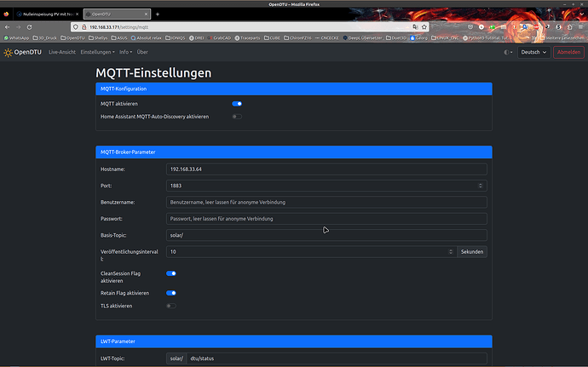Open the Deutsch language selector
This screenshot has width=588, height=367.
(x=534, y=52)
